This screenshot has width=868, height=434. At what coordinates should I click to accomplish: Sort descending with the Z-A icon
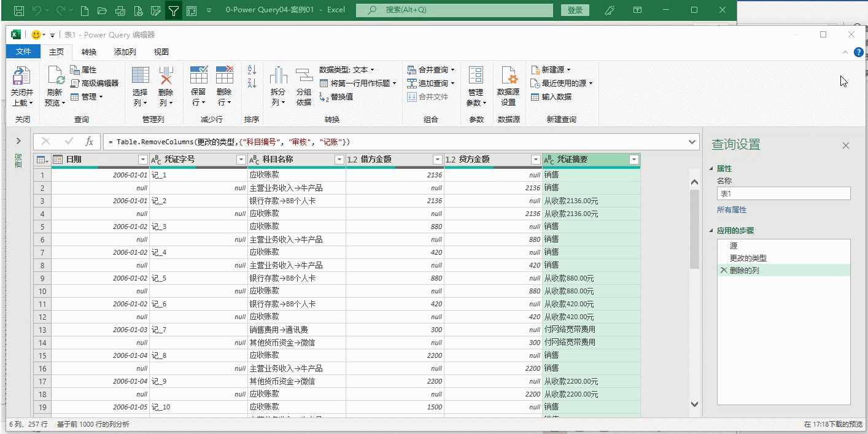[252, 83]
